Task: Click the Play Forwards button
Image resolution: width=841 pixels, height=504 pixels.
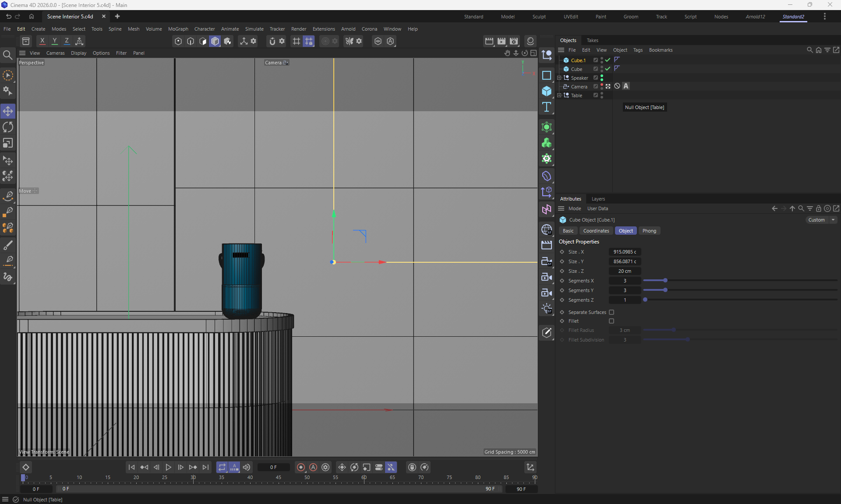Action: coord(168,467)
